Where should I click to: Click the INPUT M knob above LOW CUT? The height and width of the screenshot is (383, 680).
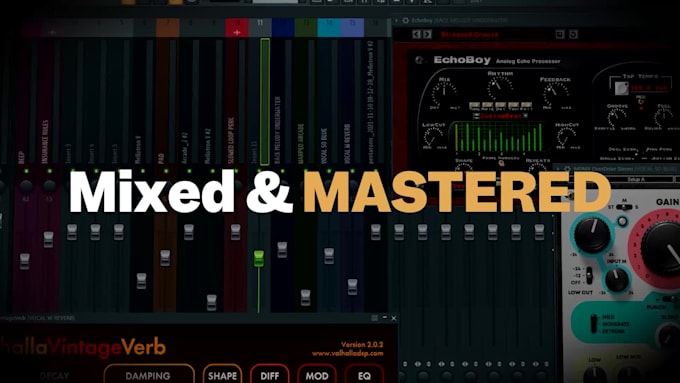[616, 279]
